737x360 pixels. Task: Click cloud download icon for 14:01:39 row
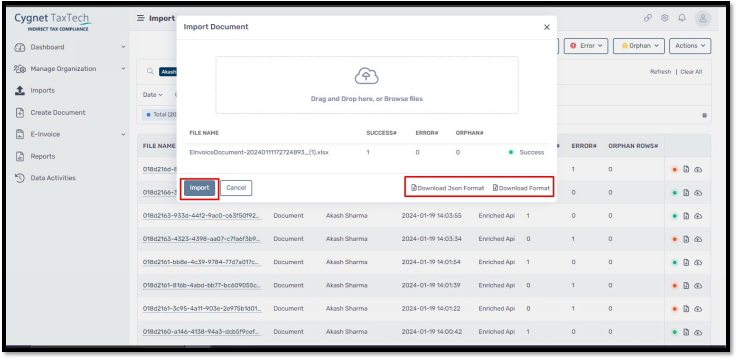pos(698,286)
